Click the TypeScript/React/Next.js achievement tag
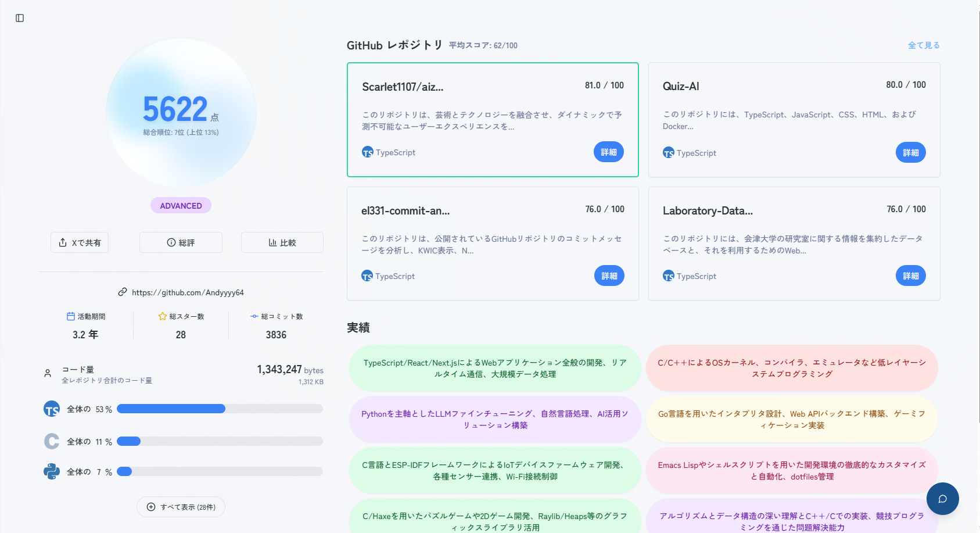The image size is (980, 533). pyautogui.click(x=495, y=369)
